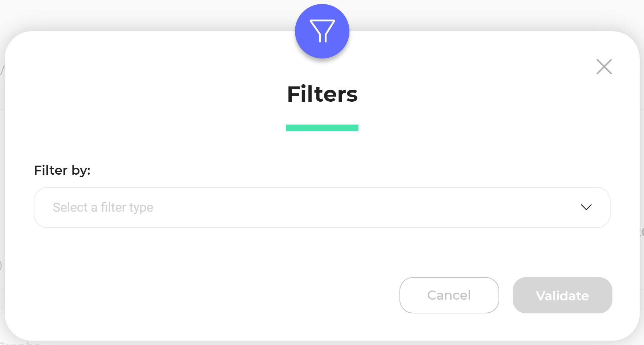Click the Cancel button
Viewport: 644px width, 345px height.
(x=449, y=295)
